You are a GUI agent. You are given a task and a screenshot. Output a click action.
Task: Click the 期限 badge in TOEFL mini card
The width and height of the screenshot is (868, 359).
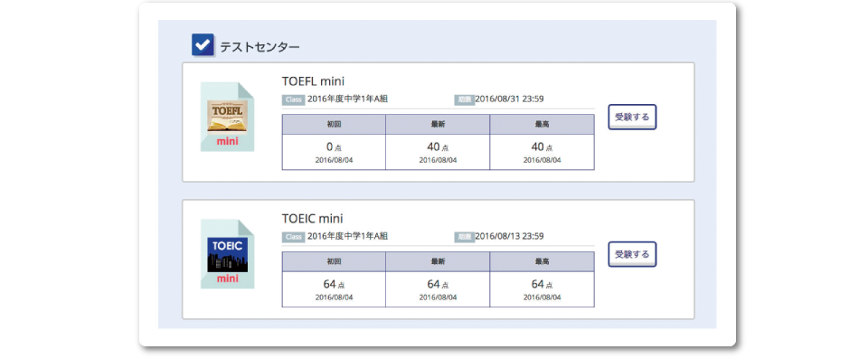tap(465, 99)
